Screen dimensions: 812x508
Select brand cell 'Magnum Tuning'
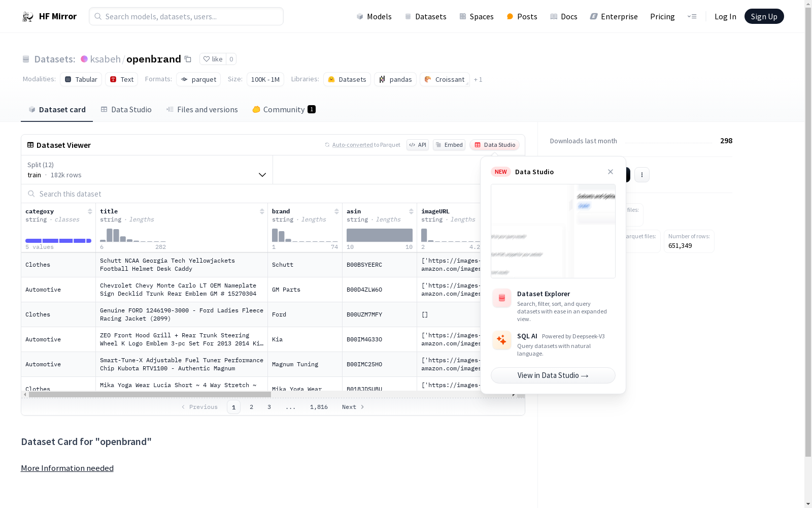tap(304, 364)
